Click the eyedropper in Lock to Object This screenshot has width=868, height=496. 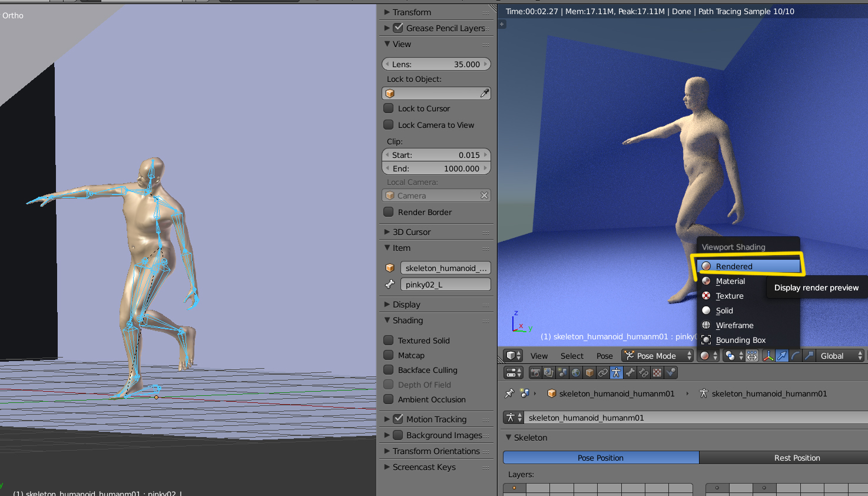click(x=484, y=94)
